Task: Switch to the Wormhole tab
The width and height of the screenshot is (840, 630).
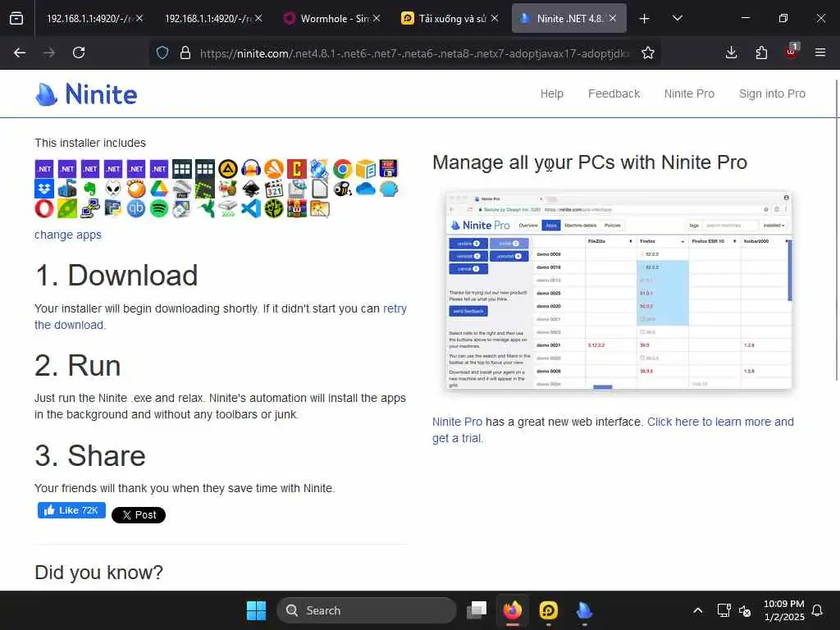Action: (x=333, y=18)
